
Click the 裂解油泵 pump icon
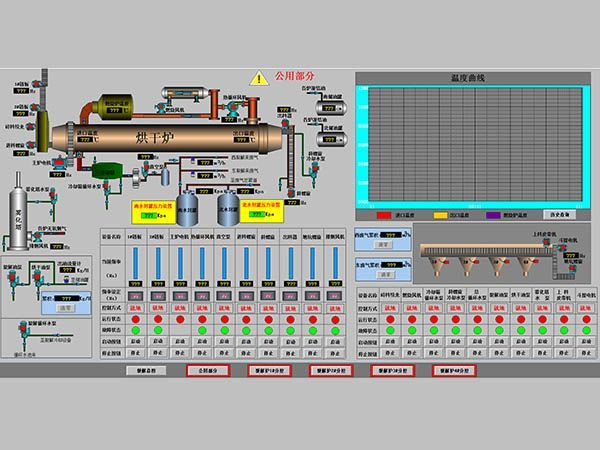12,281
